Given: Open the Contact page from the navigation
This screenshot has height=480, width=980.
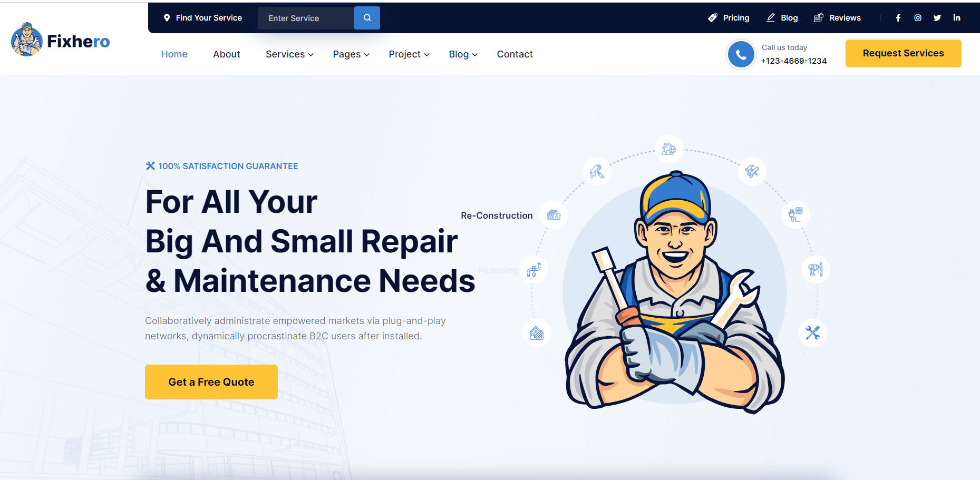Looking at the screenshot, I should 515,54.
